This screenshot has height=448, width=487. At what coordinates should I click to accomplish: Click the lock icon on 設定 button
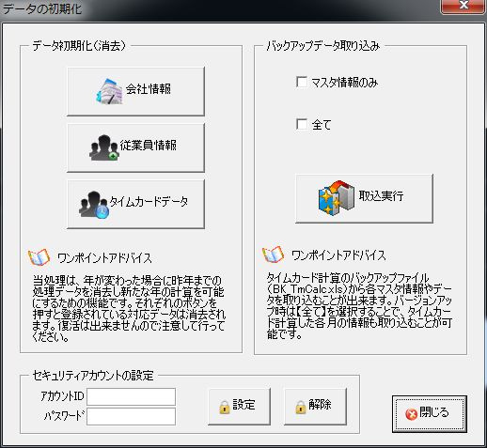(225, 407)
